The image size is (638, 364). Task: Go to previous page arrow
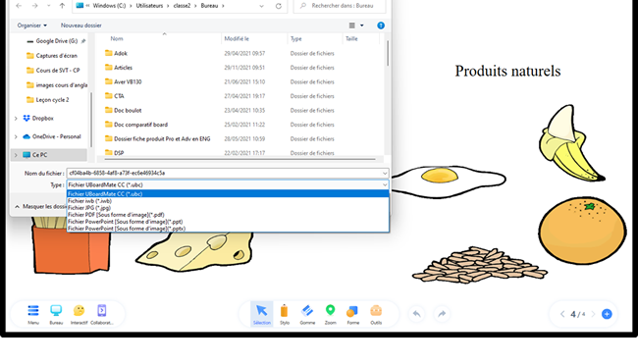[x=562, y=314]
